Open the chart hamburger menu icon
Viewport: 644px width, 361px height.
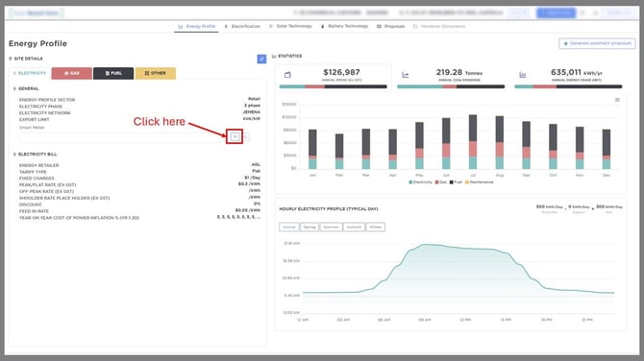coord(617,100)
